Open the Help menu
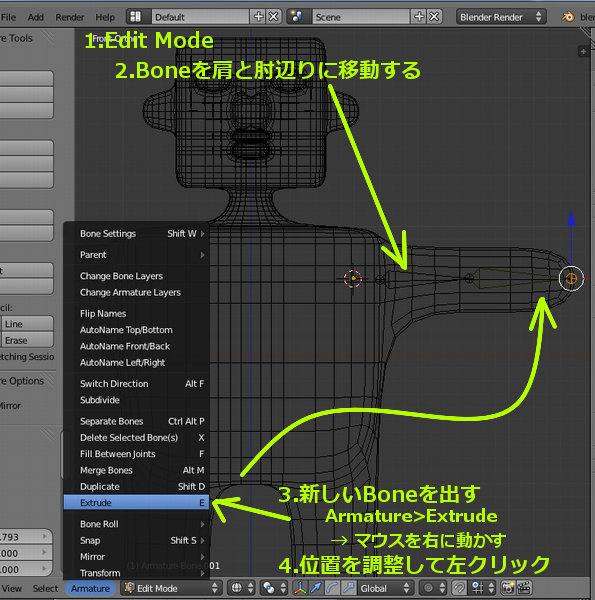The height and width of the screenshot is (600, 595). (105, 17)
